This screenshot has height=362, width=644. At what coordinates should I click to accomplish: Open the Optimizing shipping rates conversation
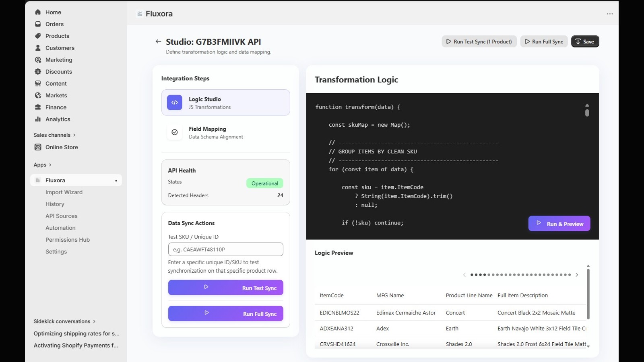tap(76, 333)
